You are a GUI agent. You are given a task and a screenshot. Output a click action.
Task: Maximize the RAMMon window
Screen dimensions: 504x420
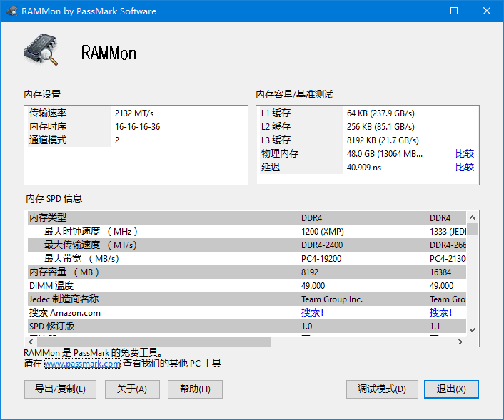pos(454,11)
